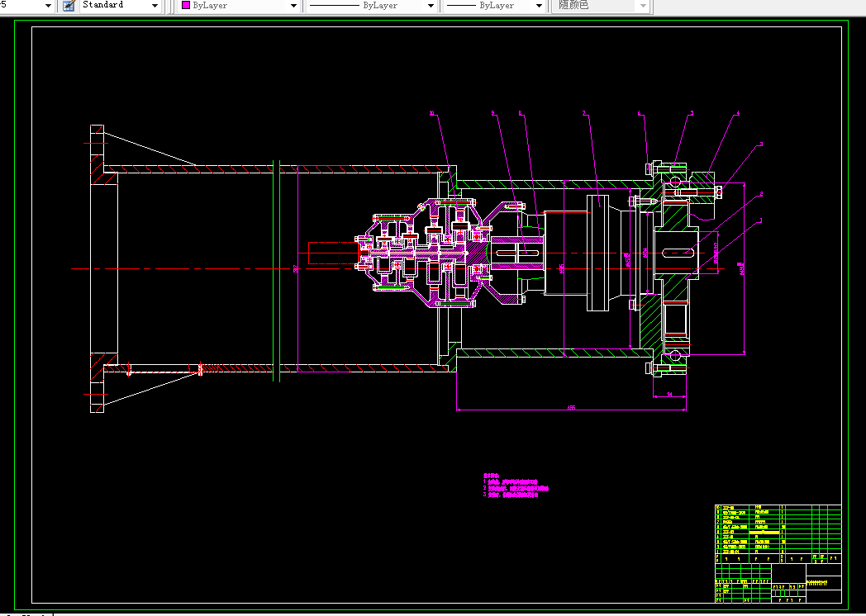The height and width of the screenshot is (616, 866).
Task: Select part balloon number 10
Action: (x=432, y=113)
